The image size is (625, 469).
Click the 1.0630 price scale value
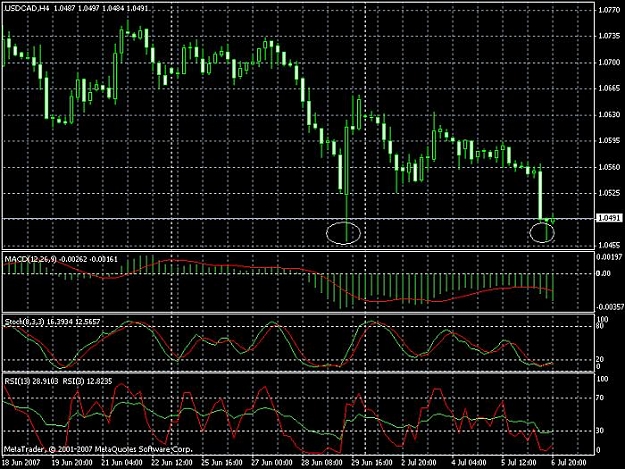coord(609,115)
